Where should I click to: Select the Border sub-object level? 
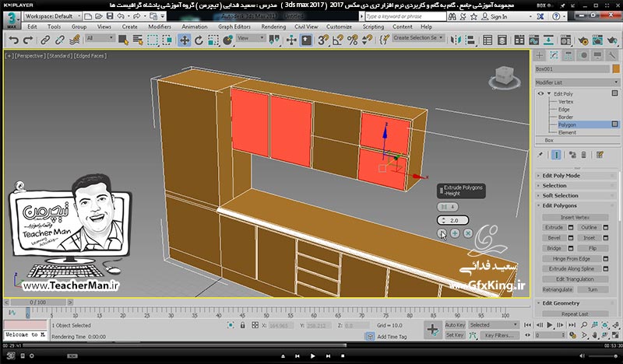(565, 117)
